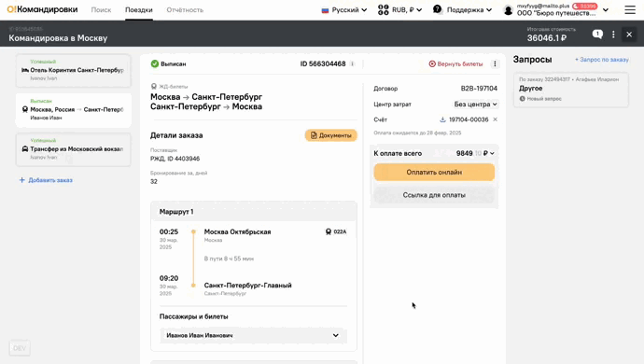Click the plus icon for Добавить заказ

pos(22,180)
